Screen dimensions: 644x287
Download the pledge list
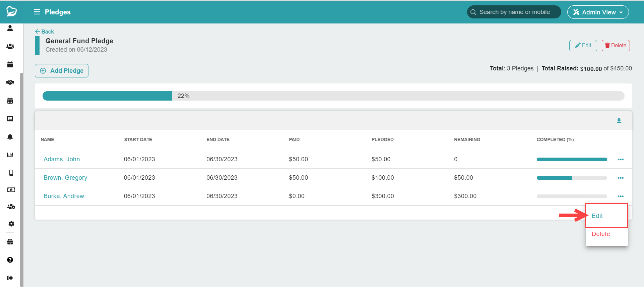pos(619,121)
